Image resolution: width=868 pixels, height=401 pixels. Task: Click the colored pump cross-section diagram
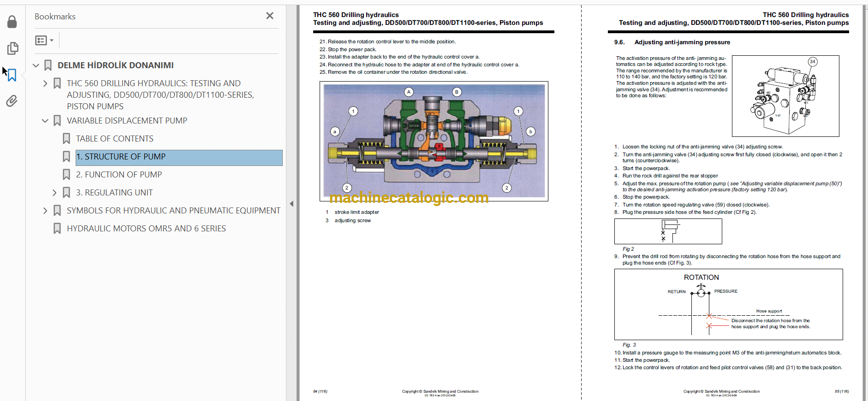(x=434, y=141)
